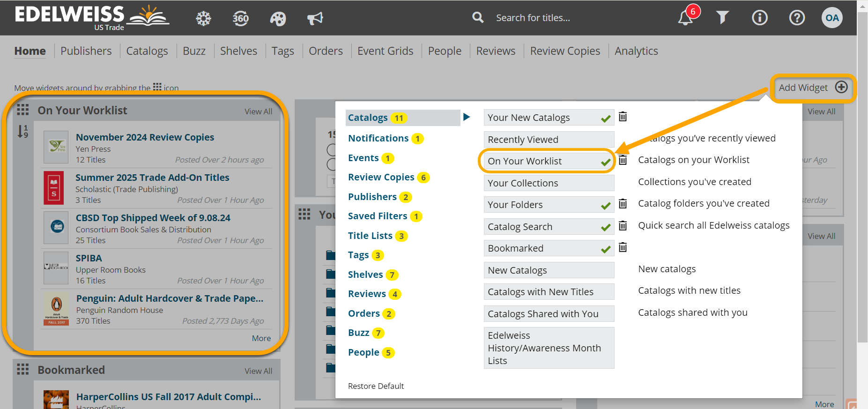Remove the Bookmarked widget trash icon
Screen dimensions: 868x409
(x=623, y=247)
